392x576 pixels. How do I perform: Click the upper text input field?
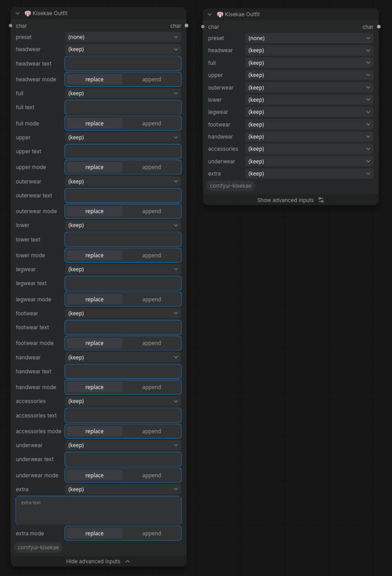coord(123,151)
